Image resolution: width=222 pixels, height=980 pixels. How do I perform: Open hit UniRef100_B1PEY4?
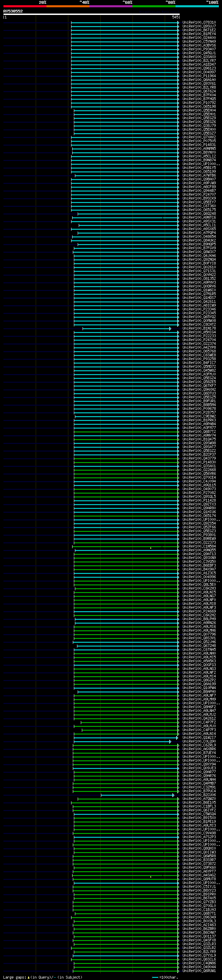click(x=199, y=34)
